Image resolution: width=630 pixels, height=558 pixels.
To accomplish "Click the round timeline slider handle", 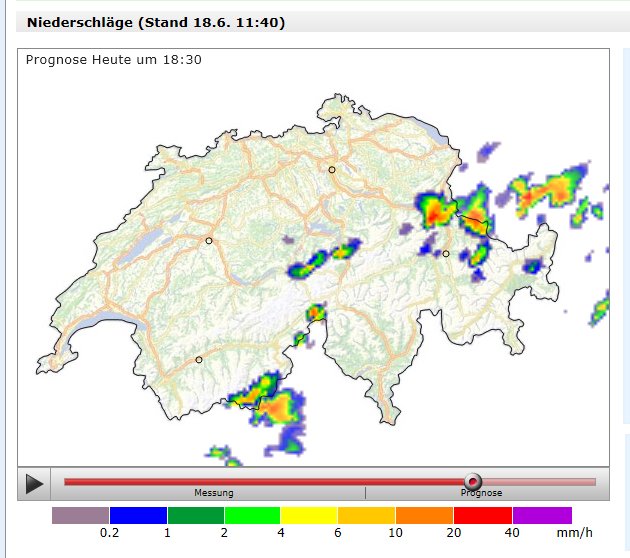I will (x=473, y=482).
